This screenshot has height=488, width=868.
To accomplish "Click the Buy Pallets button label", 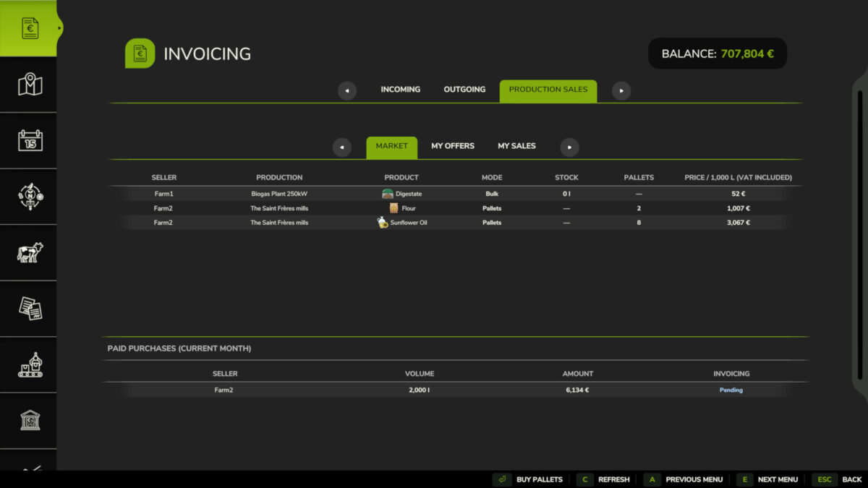I will [x=540, y=479].
